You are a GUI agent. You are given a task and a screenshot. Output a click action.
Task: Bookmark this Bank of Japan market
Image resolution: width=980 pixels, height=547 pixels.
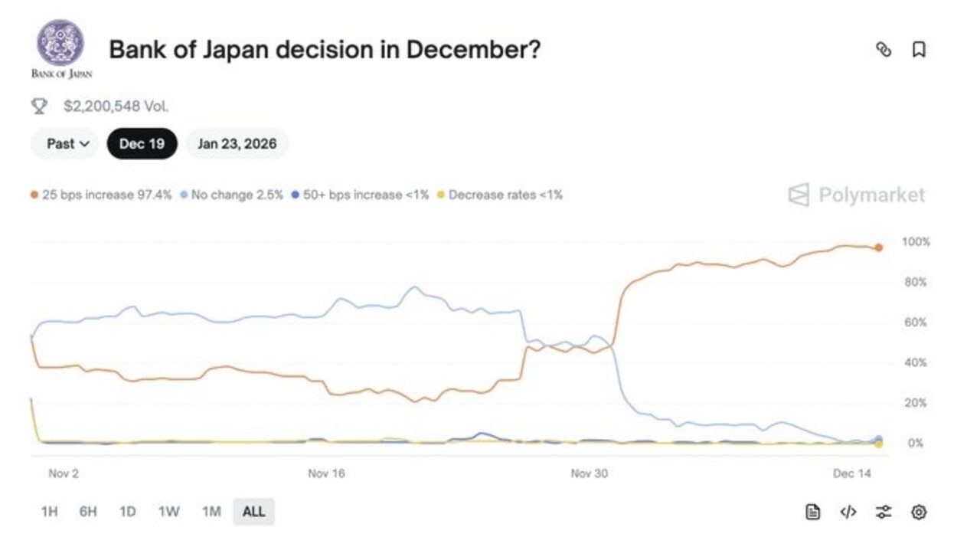[x=919, y=50]
